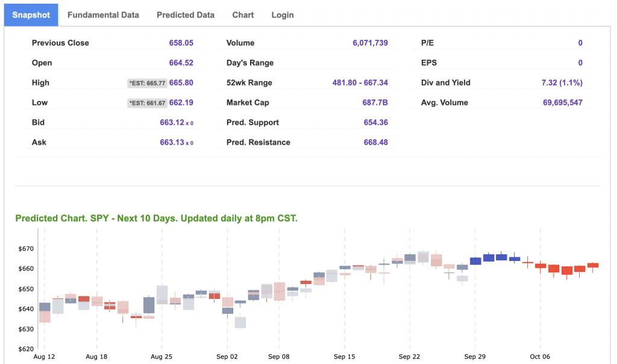This screenshot has width=617, height=364.
Task: Switch to the Fundamental Data tab
Action: coord(103,15)
